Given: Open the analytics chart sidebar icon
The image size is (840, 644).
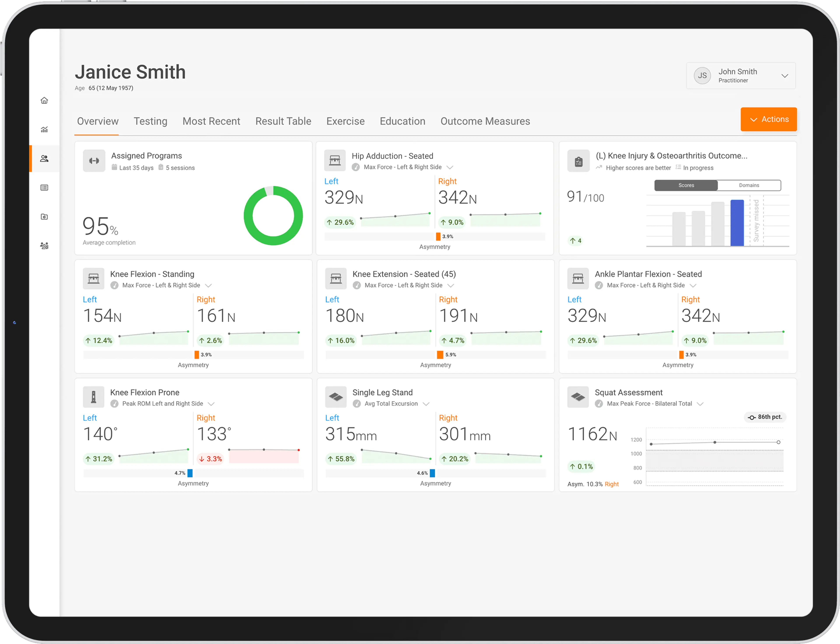Looking at the screenshot, I should 44,130.
